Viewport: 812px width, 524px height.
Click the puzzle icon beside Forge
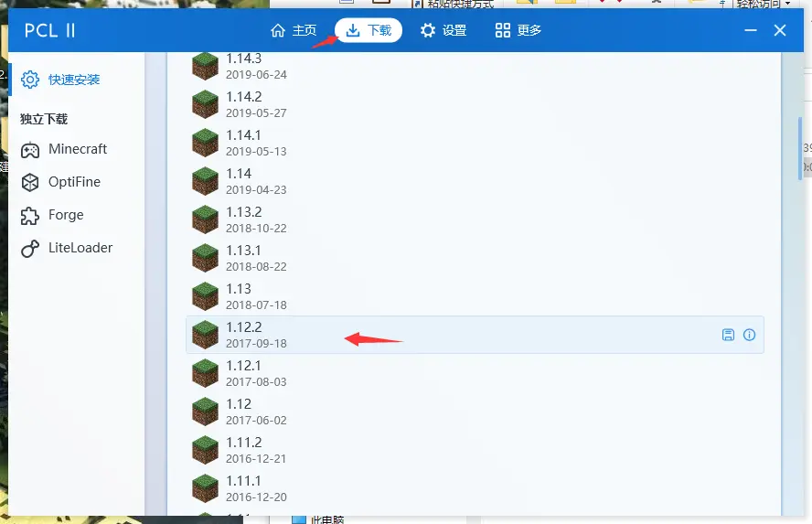click(30, 216)
